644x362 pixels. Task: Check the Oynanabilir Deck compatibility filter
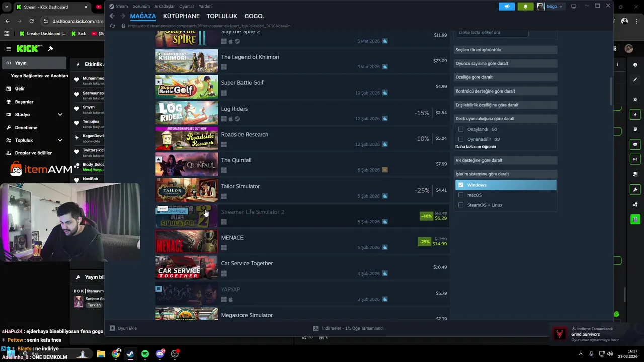pos(461,139)
